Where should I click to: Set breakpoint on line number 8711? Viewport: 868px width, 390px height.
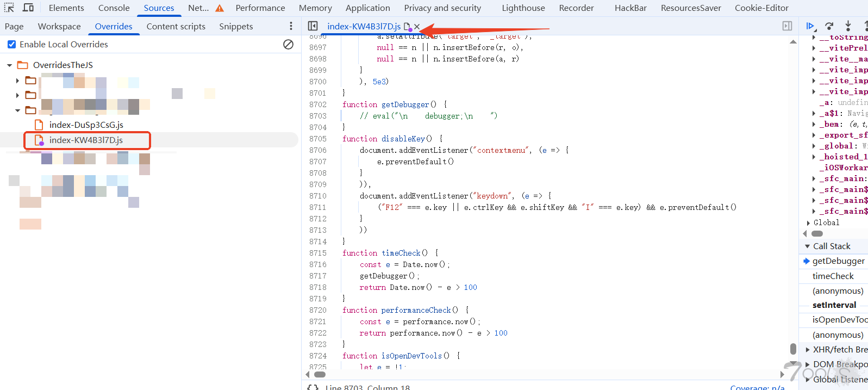pyautogui.click(x=318, y=207)
